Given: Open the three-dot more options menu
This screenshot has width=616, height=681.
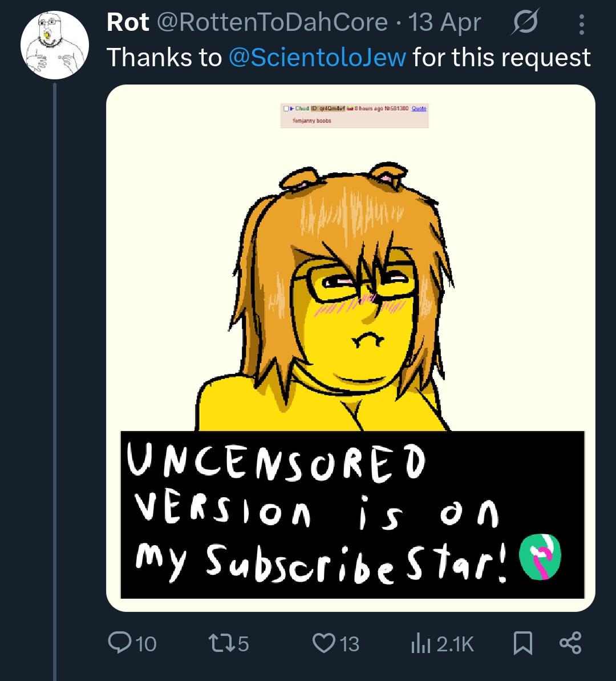Looking at the screenshot, I should 581,24.
